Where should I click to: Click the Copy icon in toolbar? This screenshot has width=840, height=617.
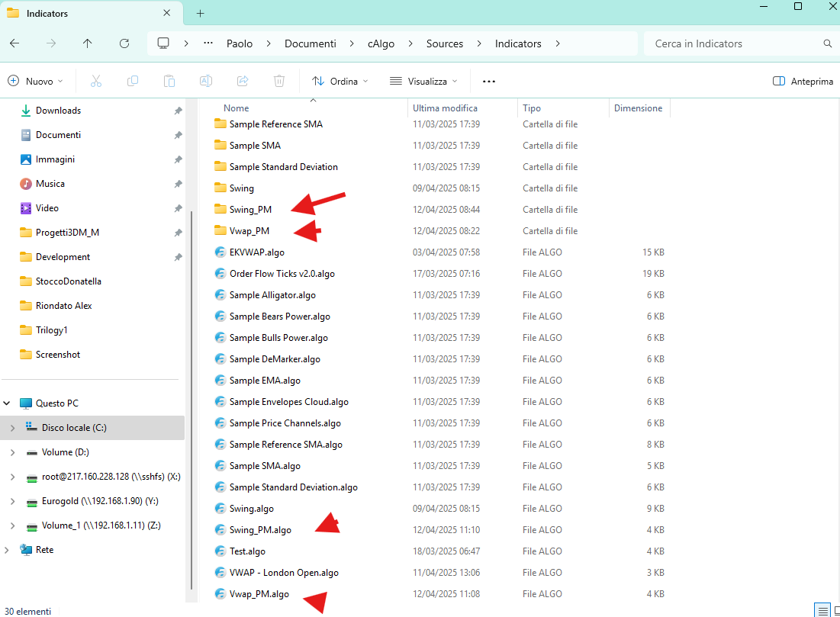pyautogui.click(x=133, y=81)
